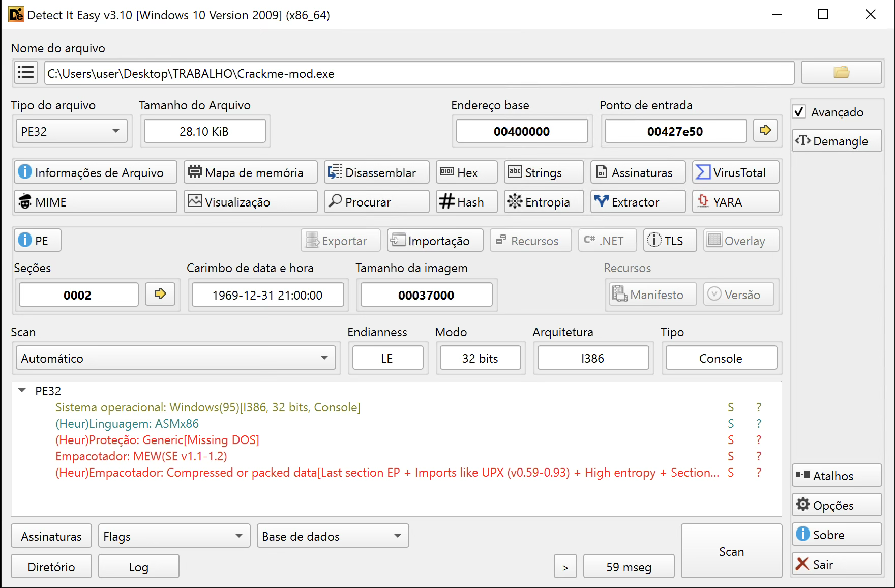
Task: Uncheck the Avançado checkbox
Action: pyautogui.click(x=799, y=112)
